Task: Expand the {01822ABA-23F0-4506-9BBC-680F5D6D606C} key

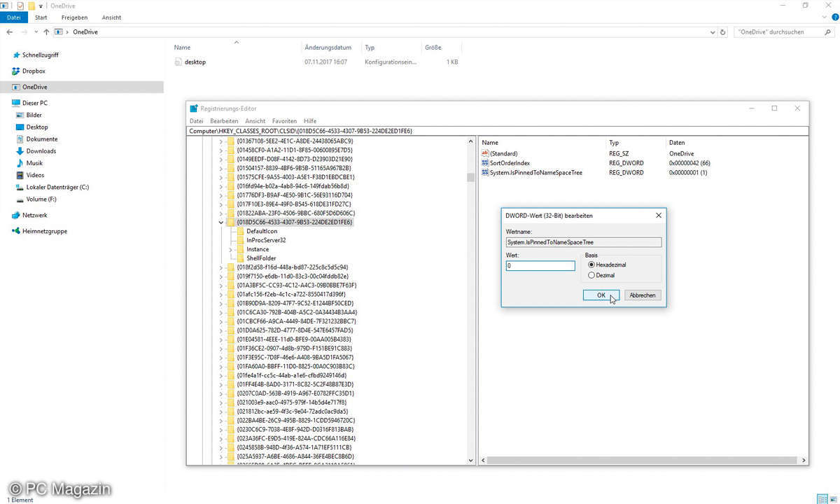Action: [221, 213]
